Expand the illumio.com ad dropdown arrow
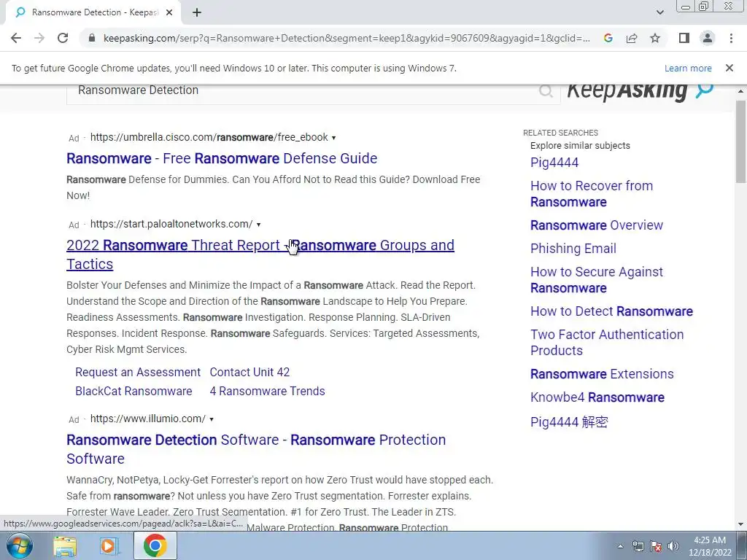The image size is (747, 560). [x=212, y=419]
